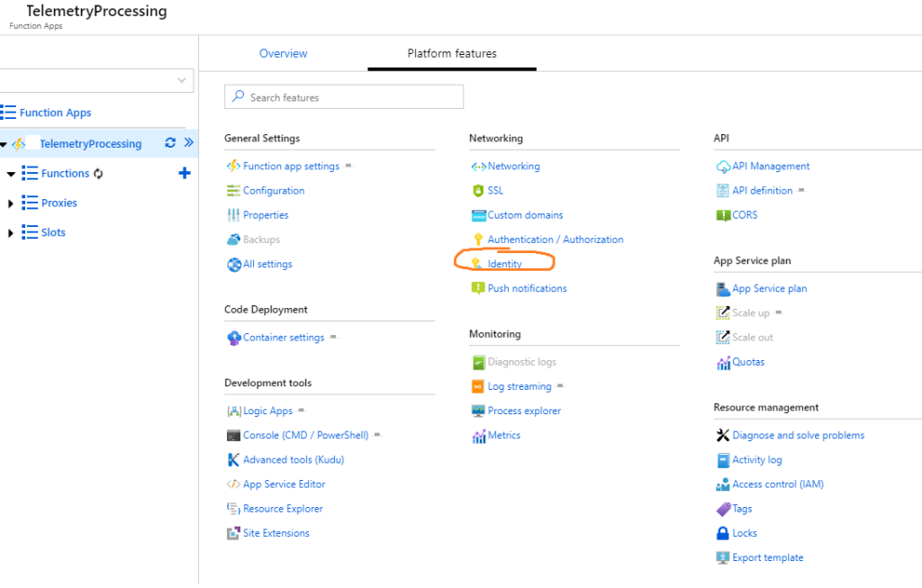The image size is (922, 588).
Task: Open the API definition link
Action: 762,191
